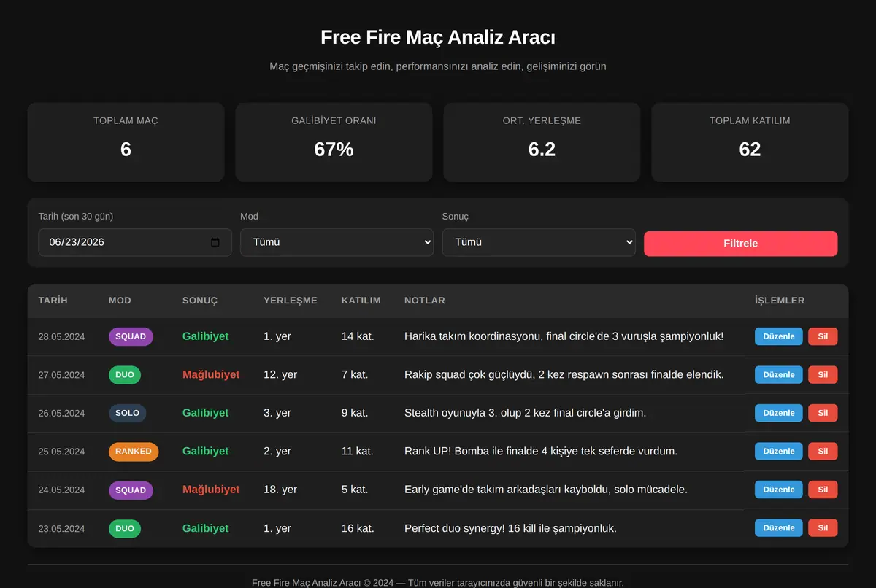Click the TOPLAM MAÇ stat card

[126, 142]
